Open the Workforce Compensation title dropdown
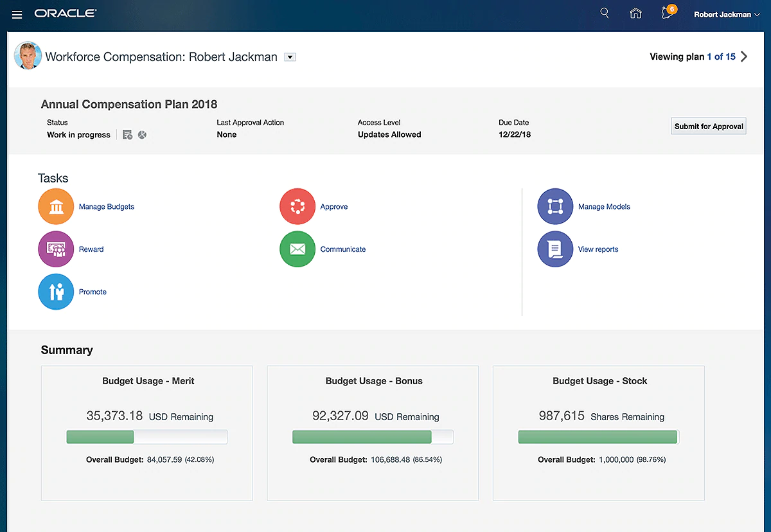This screenshot has height=532, width=771. point(290,57)
